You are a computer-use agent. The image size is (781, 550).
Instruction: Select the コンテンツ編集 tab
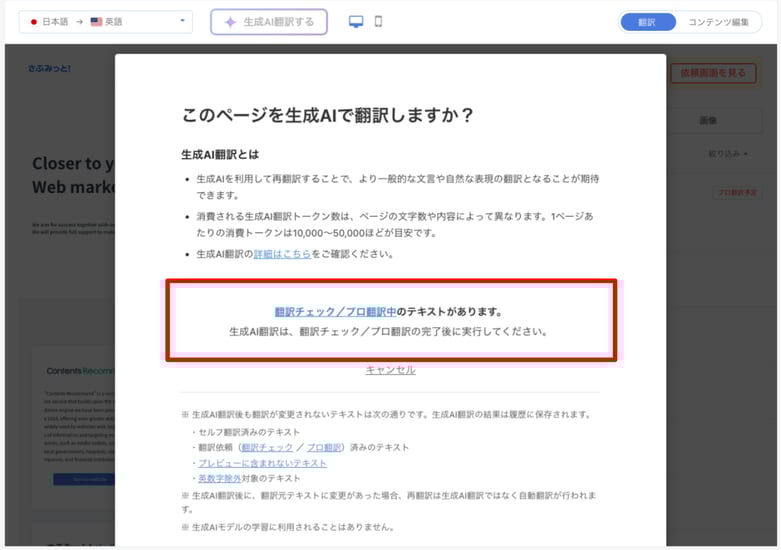coord(718,22)
